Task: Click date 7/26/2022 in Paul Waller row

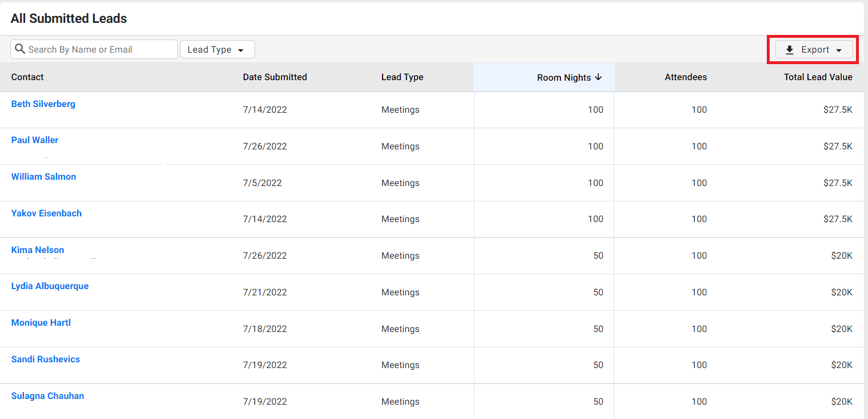Action: [x=265, y=146]
